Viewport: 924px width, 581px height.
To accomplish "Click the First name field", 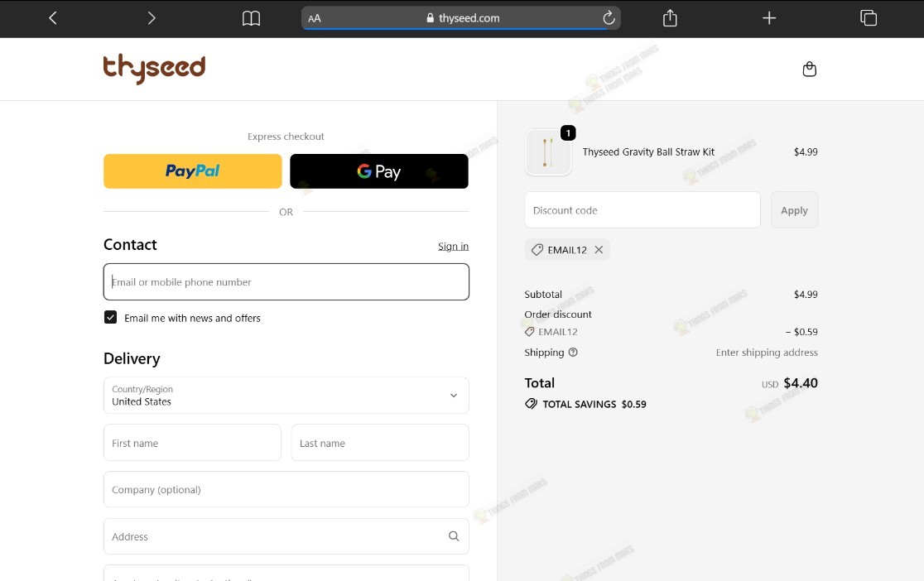I will 192,443.
